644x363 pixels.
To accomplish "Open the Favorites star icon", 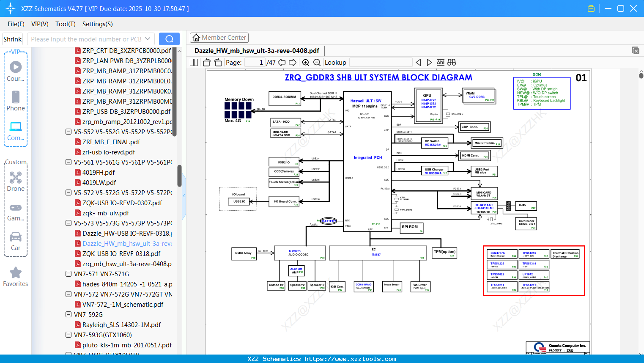I will (x=16, y=277).
